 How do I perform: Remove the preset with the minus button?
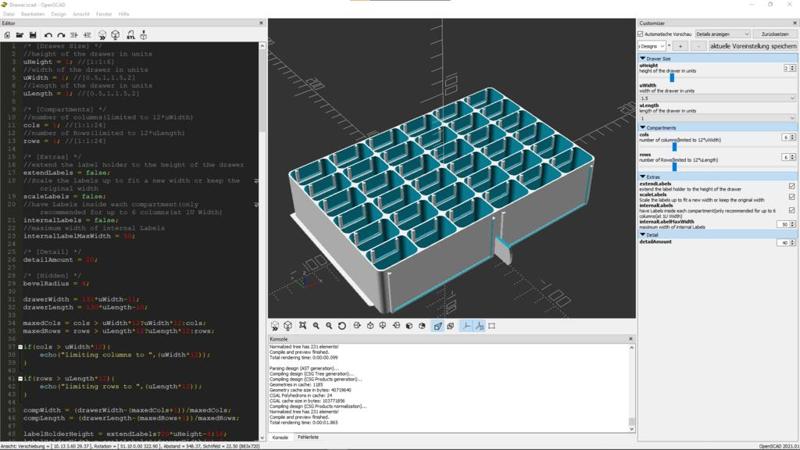point(698,46)
